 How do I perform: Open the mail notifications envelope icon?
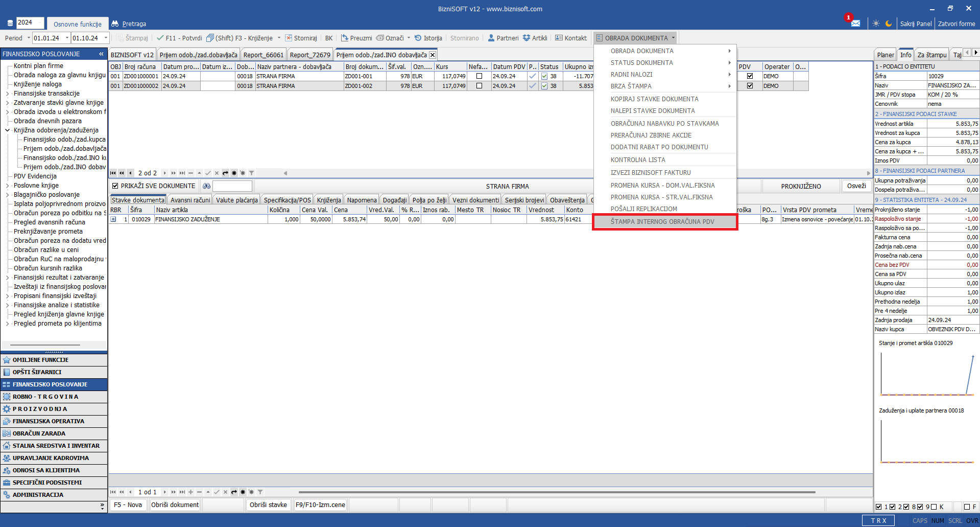(855, 24)
